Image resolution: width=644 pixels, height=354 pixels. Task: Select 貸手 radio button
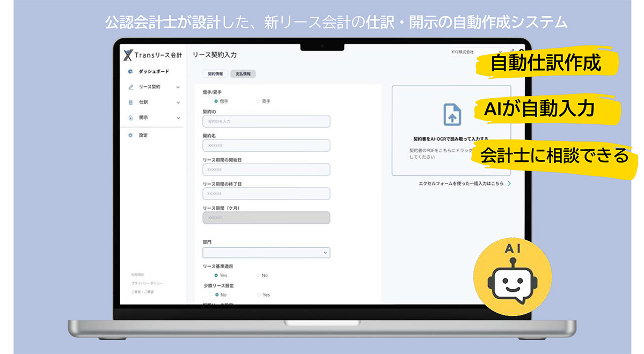258,101
